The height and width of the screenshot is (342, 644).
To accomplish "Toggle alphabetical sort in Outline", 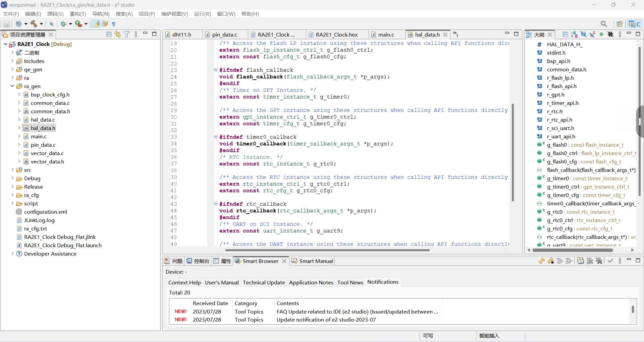I will (574, 34).
